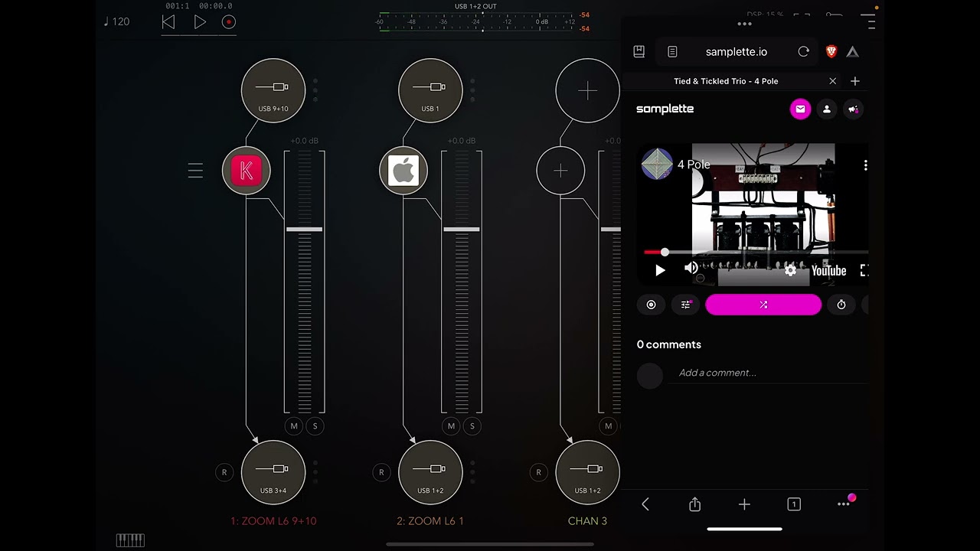Select the 2: ZOOM L6 1 channel label
This screenshot has width=980, height=551.
tap(430, 521)
